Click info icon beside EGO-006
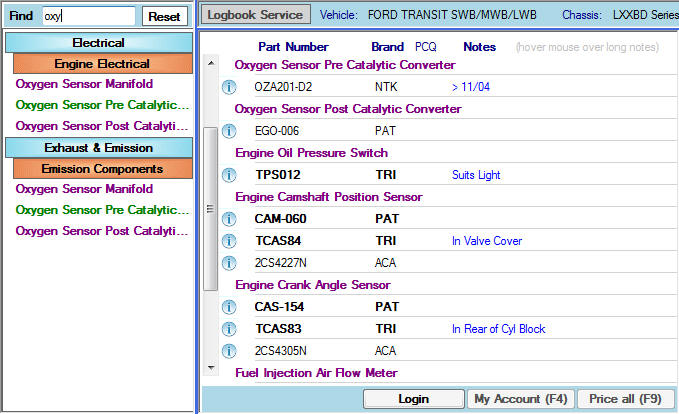The height and width of the screenshot is (414, 679). 228,131
